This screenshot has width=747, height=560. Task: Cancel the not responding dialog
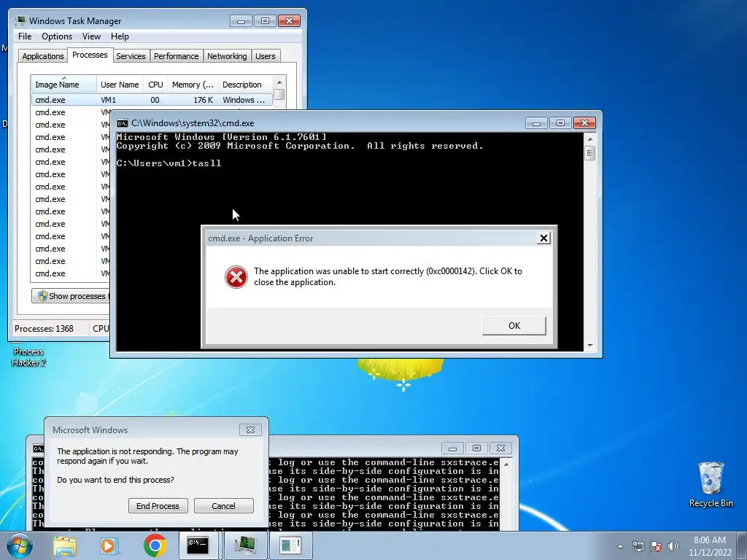pos(223,506)
